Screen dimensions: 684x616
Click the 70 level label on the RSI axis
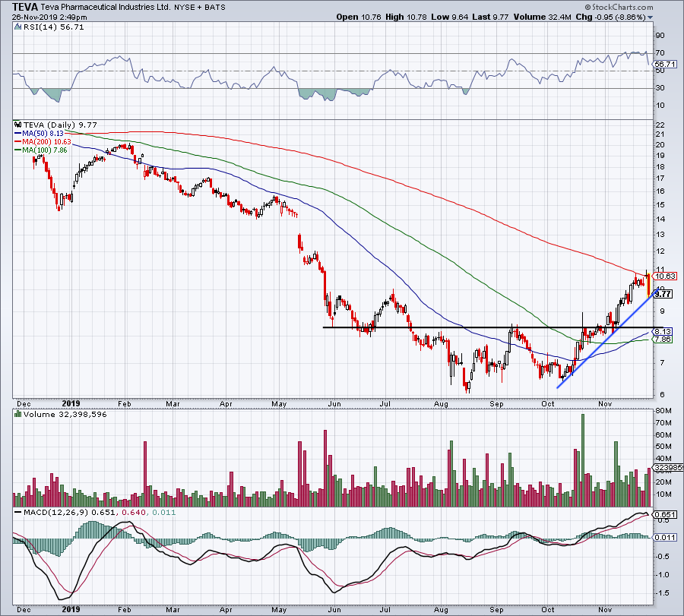point(660,53)
